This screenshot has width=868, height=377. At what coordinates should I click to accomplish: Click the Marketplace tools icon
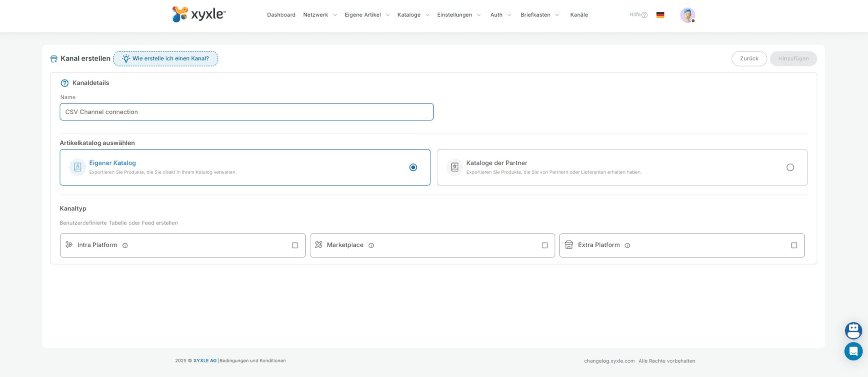pyautogui.click(x=319, y=245)
